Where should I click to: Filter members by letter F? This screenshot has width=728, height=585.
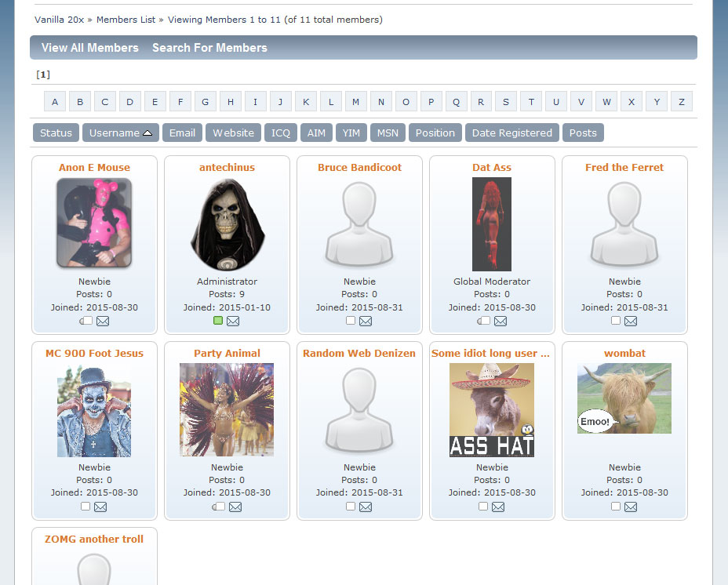180,102
